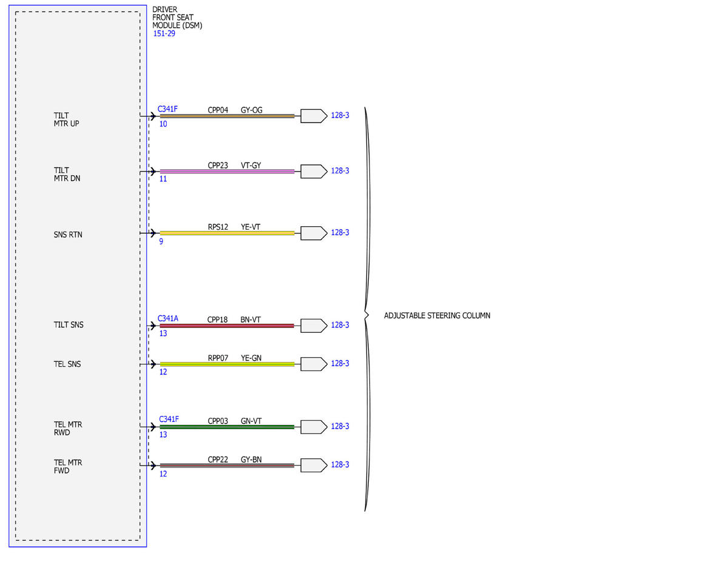Click the off-page arrow for RPS12 wire
This screenshot has width=728, height=562.
(314, 233)
